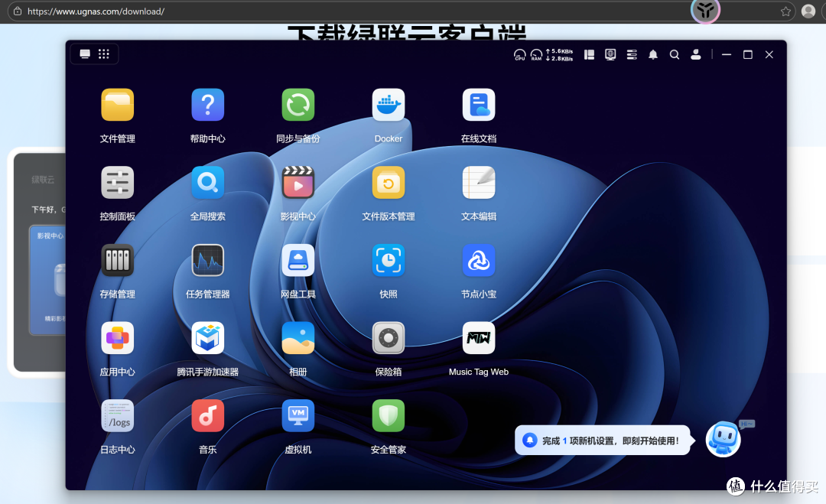Open the stacked bars task list icon
Image resolution: width=826 pixels, height=504 pixels.
coord(633,55)
